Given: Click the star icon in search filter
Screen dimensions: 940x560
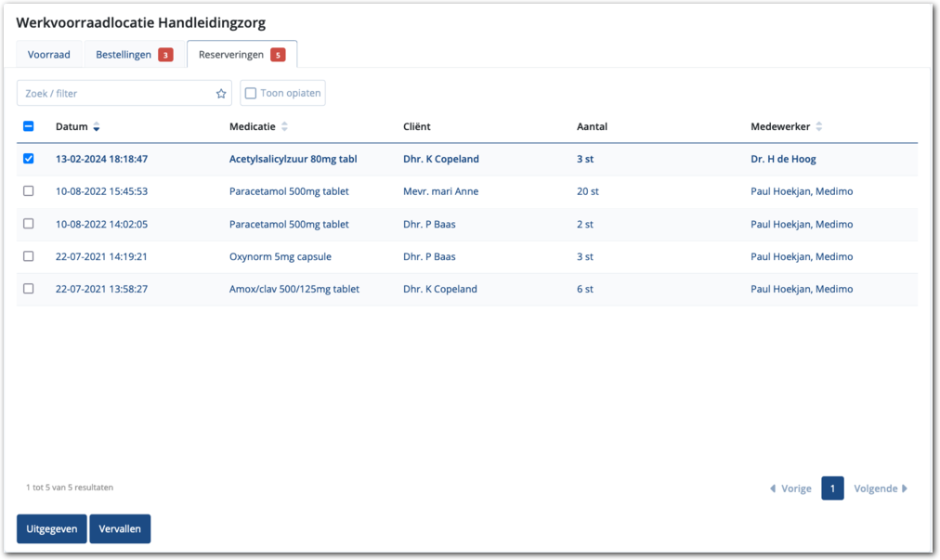Looking at the screenshot, I should [x=221, y=94].
